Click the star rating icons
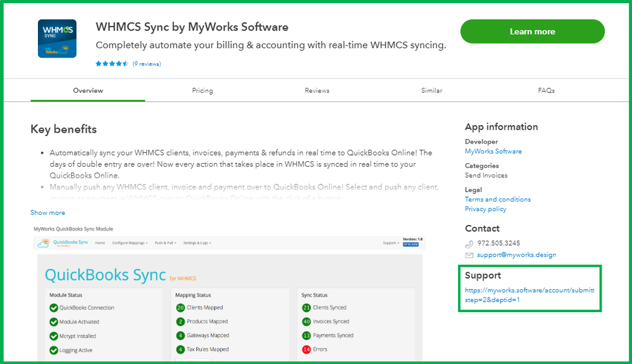 coord(112,64)
